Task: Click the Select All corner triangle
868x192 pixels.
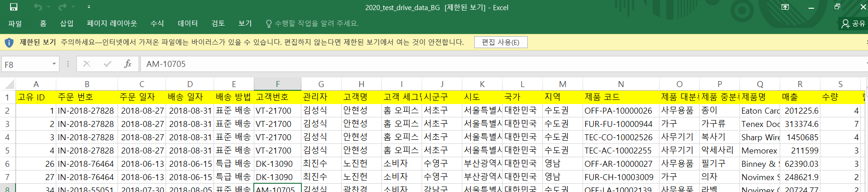Action: pos(8,84)
